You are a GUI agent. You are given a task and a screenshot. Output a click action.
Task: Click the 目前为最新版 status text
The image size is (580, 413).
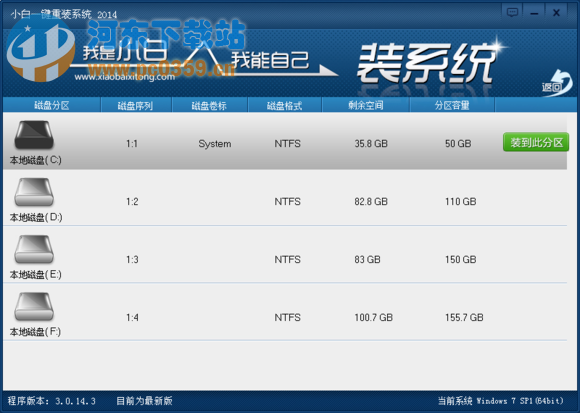coord(144,401)
